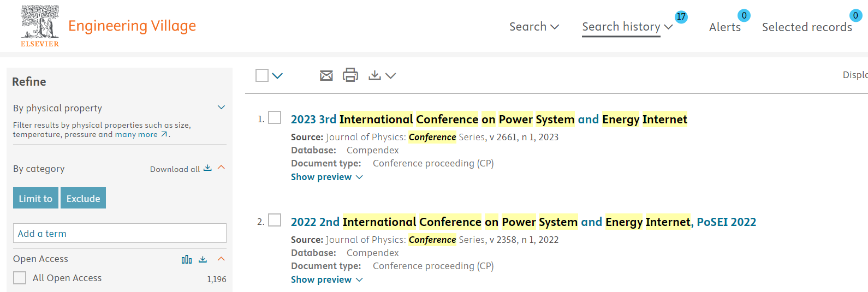
Task: Follow the many more link
Action: 136,134
